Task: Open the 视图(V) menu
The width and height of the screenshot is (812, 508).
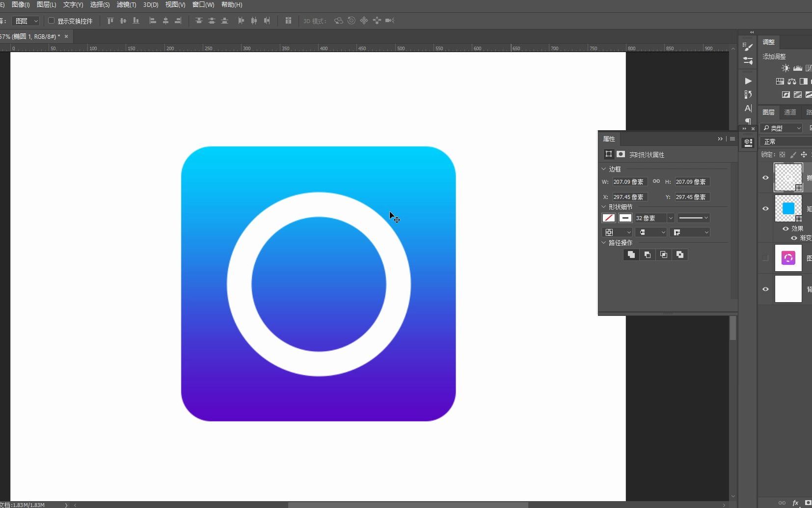Action: pyautogui.click(x=175, y=4)
